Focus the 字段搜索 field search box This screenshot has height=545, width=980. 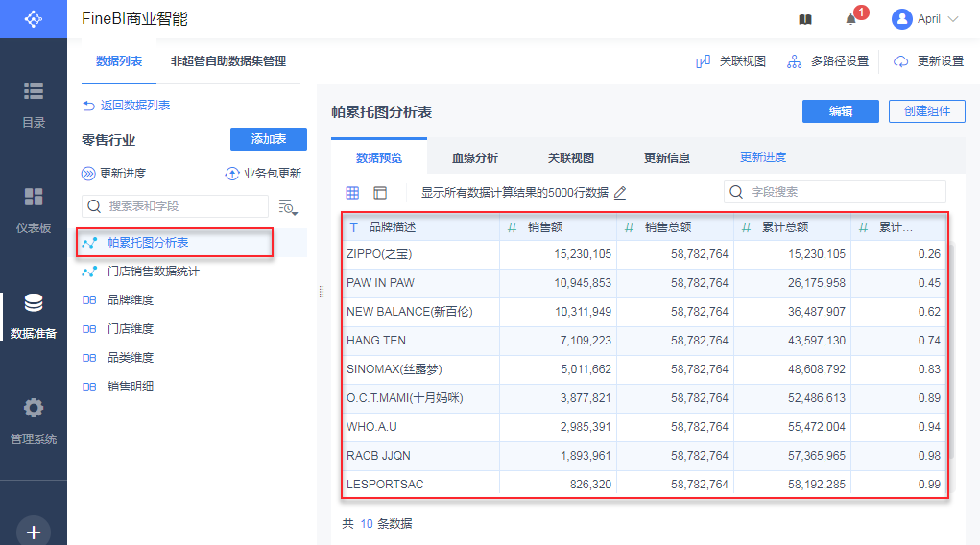coord(834,192)
